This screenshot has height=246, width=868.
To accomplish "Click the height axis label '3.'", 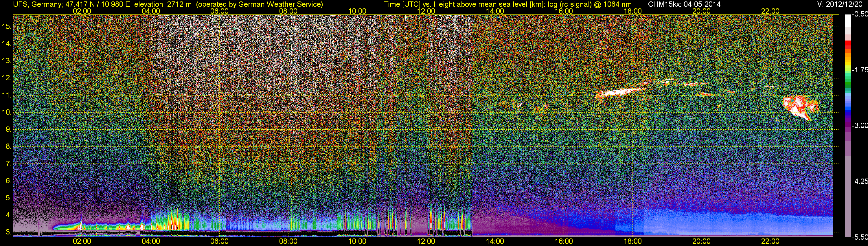I will coord(8,232).
